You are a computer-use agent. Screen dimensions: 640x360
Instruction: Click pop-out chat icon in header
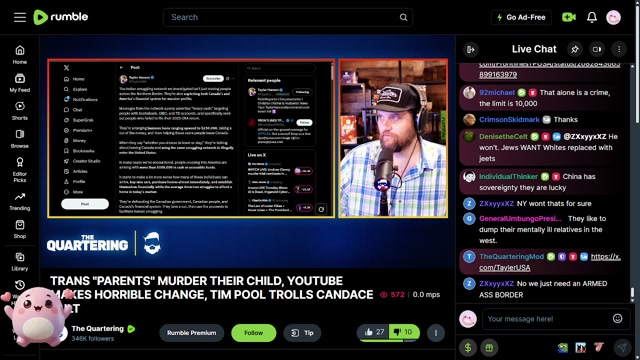(597, 49)
